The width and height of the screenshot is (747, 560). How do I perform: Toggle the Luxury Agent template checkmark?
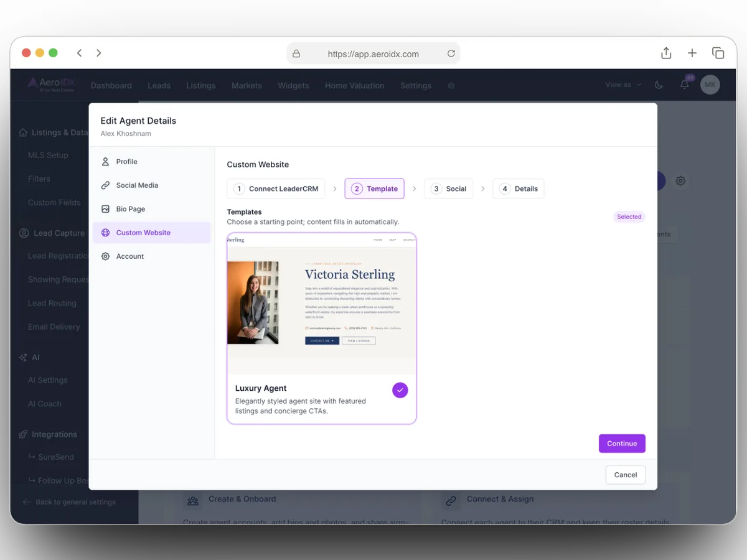[400, 390]
